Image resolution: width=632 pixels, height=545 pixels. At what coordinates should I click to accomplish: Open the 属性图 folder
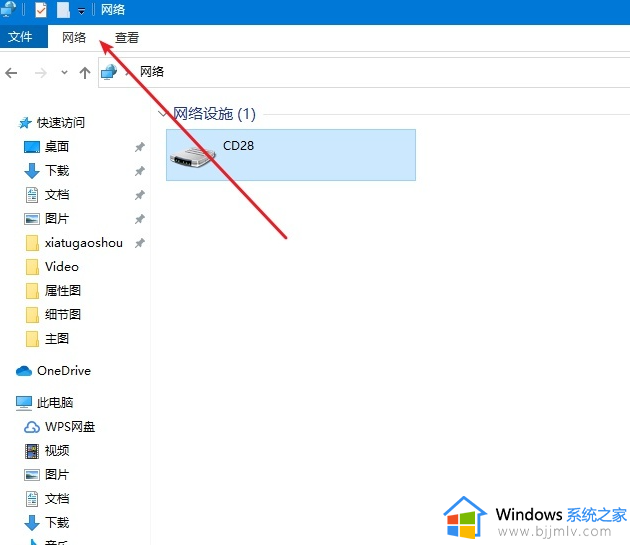coord(63,291)
